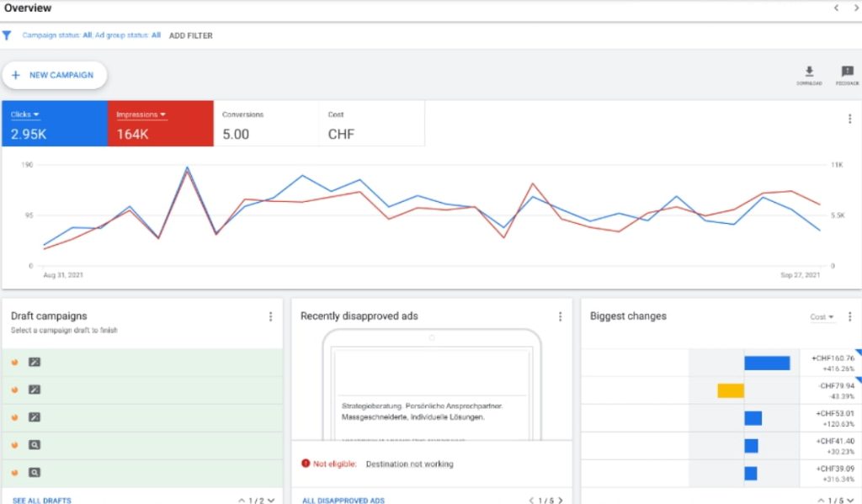Click the Download icon above the chart
The height and width of the screenshot is (504, 862).
(810, 71)
